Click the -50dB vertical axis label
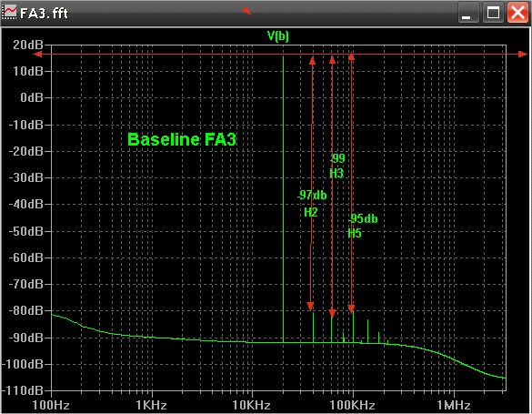This screenshot has height=414, width=532. [x=26, y=231]
